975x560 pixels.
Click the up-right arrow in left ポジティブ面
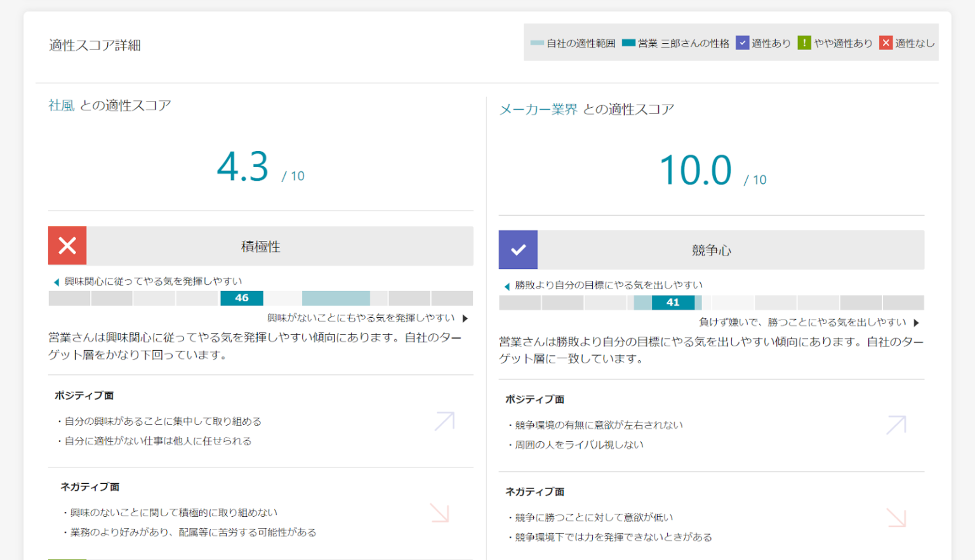444,421
